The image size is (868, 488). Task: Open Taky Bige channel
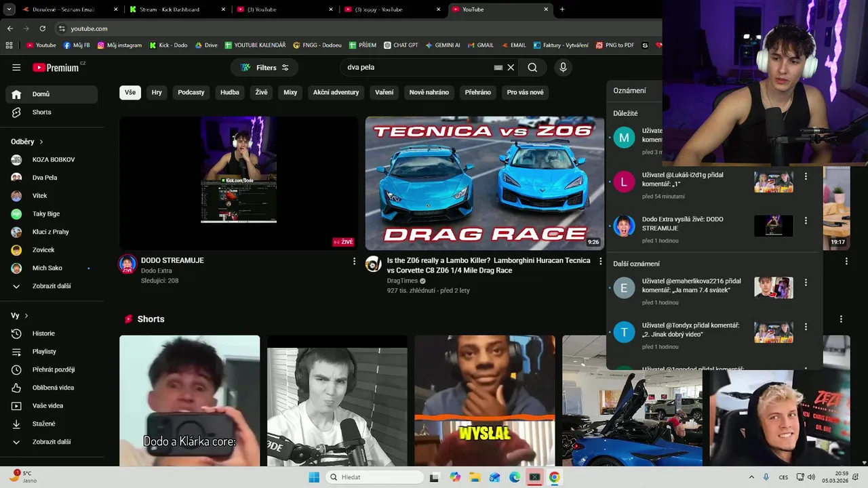(x=52, y=213)
